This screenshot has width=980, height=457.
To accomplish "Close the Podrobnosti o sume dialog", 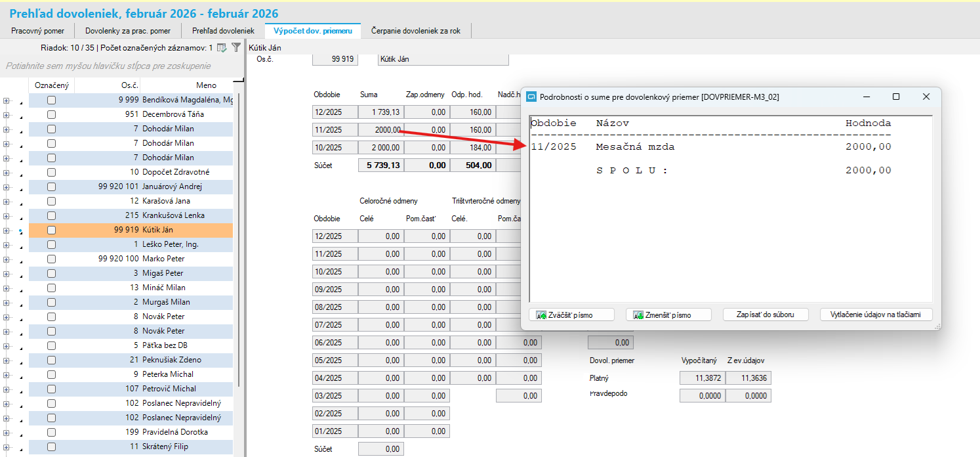I will tap(926, 97).
